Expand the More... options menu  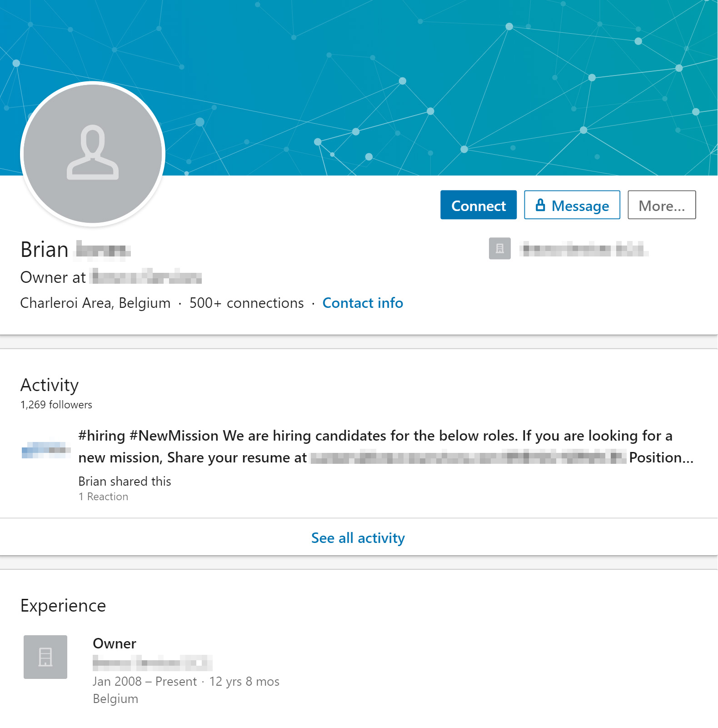coord(662,205)
